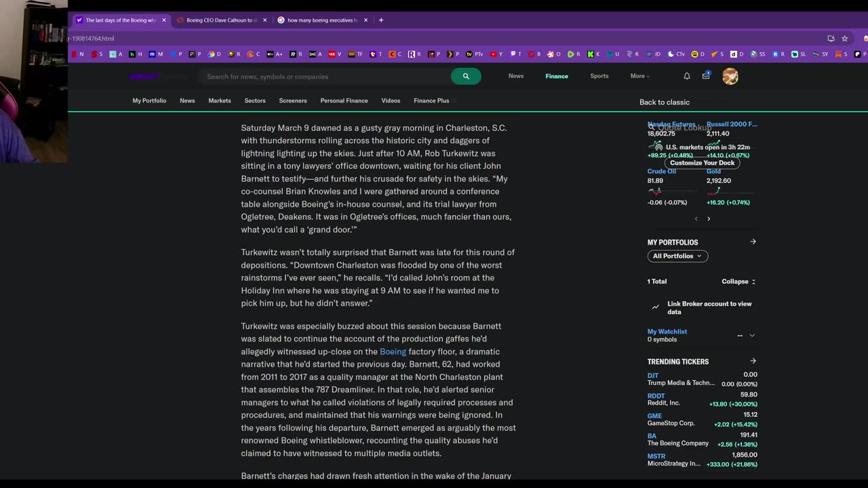The width and height of the screenshot is (868, 488).
Task: Open the profile avatar menu
Action: (x=730, y=77)
